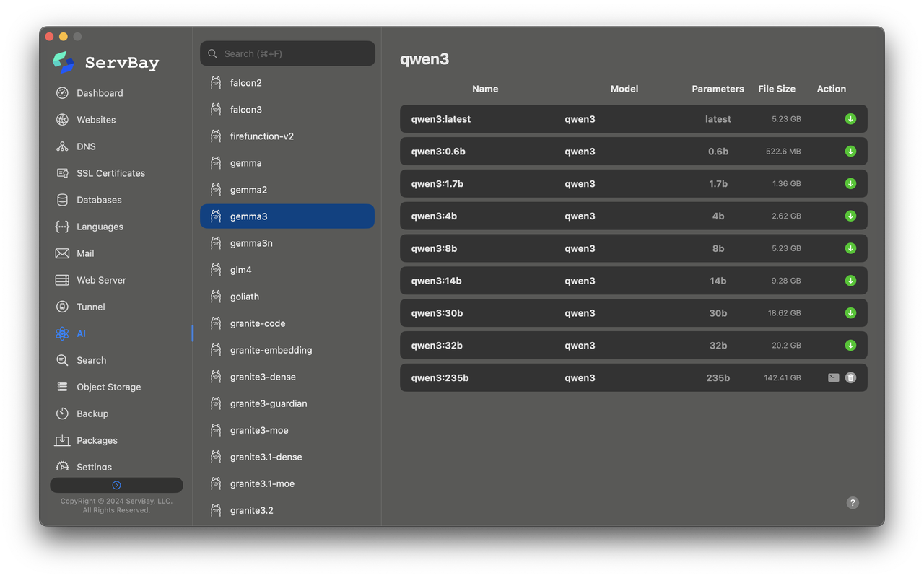Select granite-code model entry
Screen dimensions: 924x578
tap(287, 323)
